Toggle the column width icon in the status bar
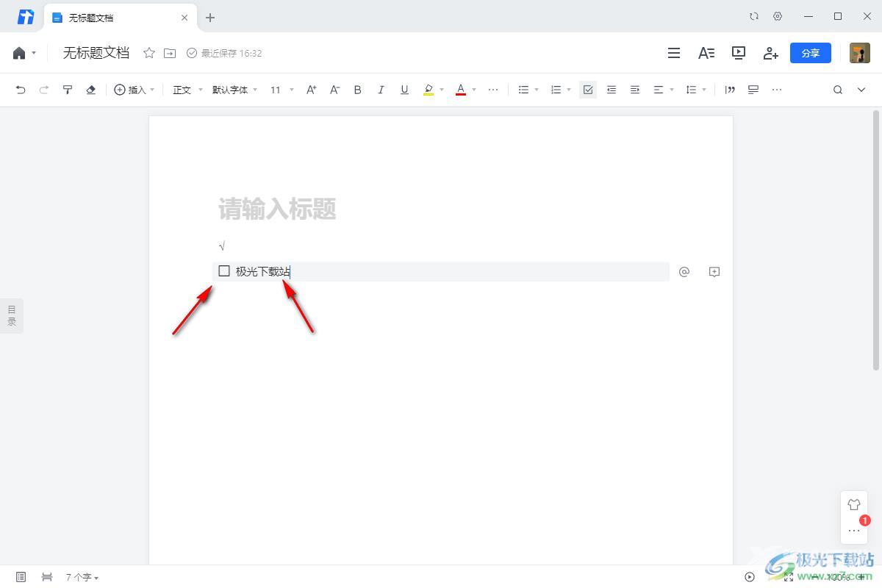This screenshot has height=588, width=882. pos(47,577)
